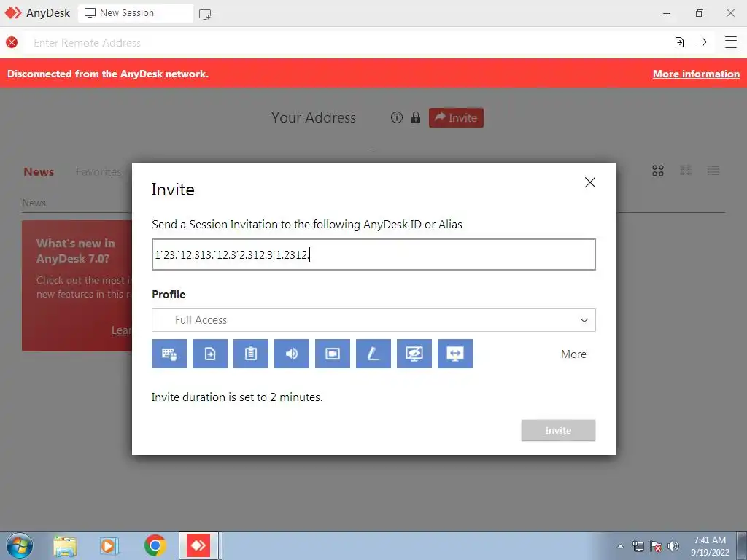Open What's new in AnyDesk 7.0 card

(x=77, y=286)
